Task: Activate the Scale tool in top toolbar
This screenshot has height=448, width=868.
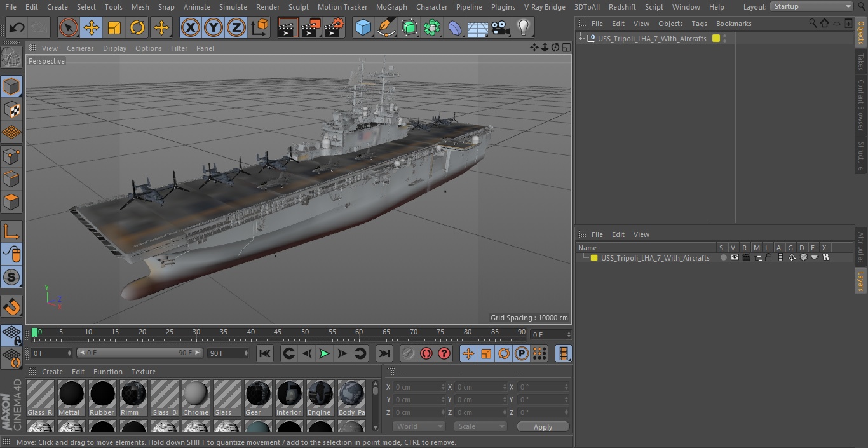Action: coord(114,27)
